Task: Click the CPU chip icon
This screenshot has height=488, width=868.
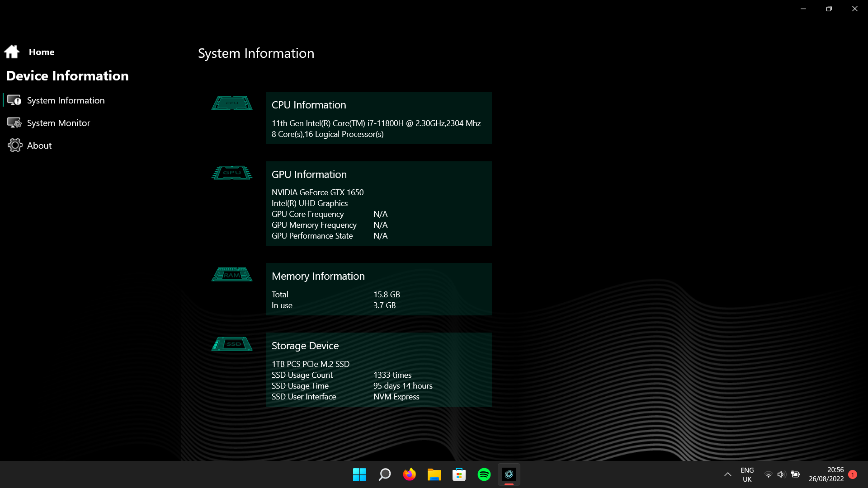Action: (x=232, y=103)
